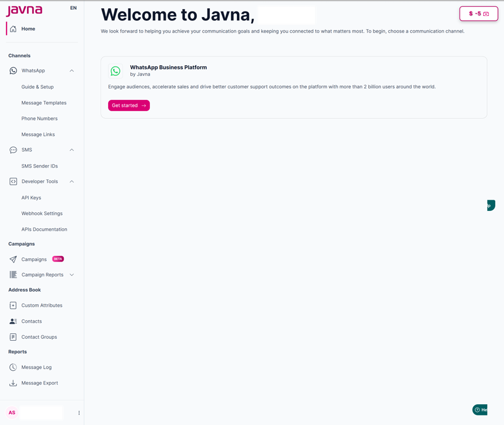
Task: Click the WhatsApp Business Platform title
Action: (169, 68)
